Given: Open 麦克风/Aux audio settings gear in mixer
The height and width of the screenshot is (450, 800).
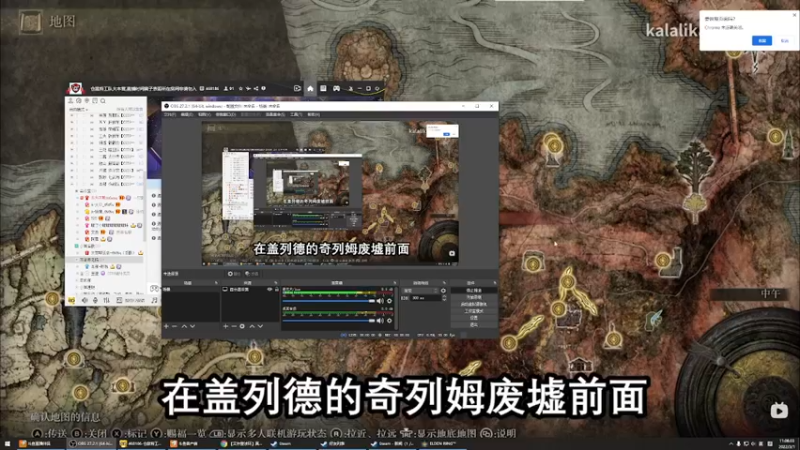Looking at the screenshot, I should pyautogui.click(x=390, y=301).
